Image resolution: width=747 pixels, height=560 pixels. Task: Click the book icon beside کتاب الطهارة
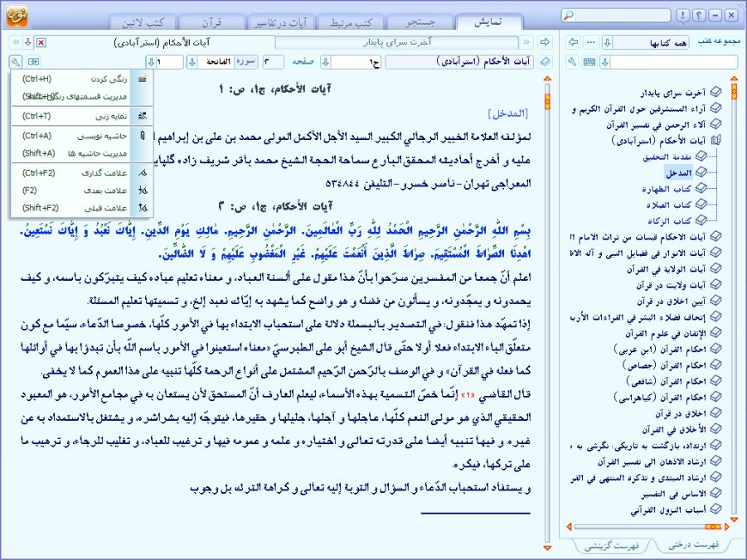tap(701, 189)
